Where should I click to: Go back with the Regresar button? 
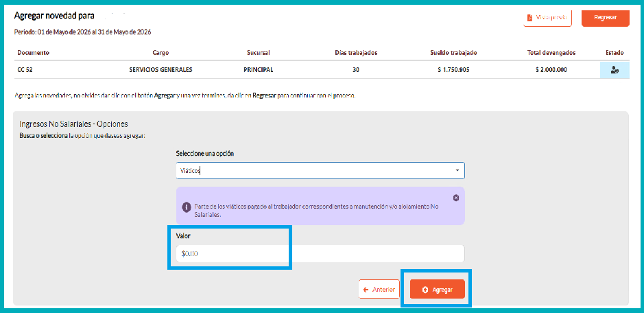[x=606, y=18]
